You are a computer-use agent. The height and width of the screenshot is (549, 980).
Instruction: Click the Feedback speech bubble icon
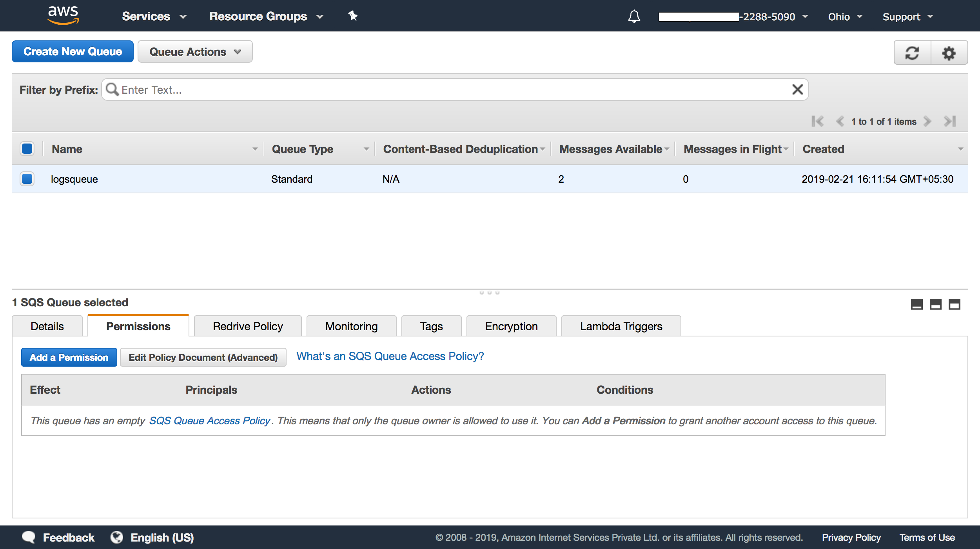[28, 537]
